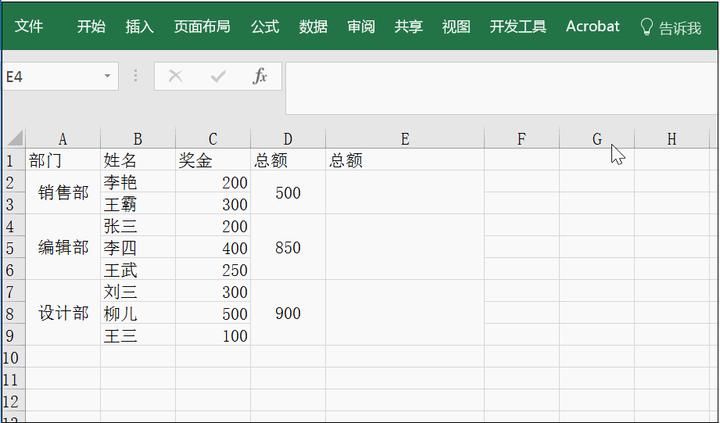This screenshot has width=720, height=423.
Task: Click inside the formula bar input area
Action: (500, 90)
